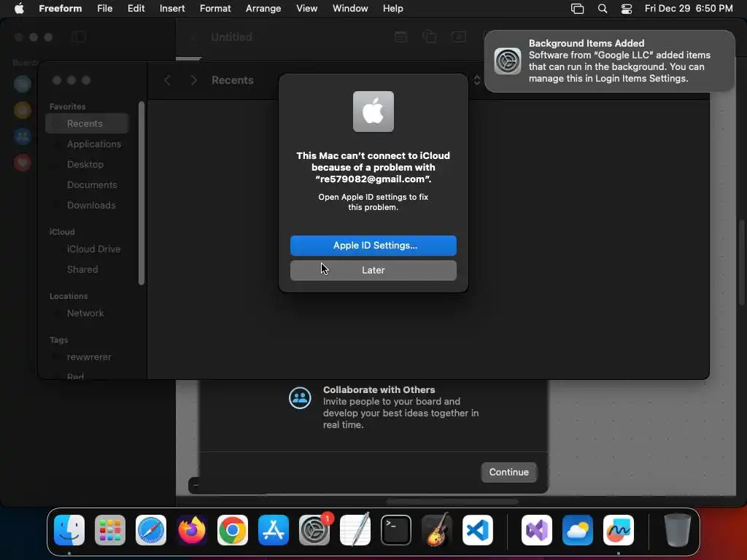Viewport: 747px width, 560px height.
Task: Click the file dialog sidebar scrollbar
Action: pos(141,192)
